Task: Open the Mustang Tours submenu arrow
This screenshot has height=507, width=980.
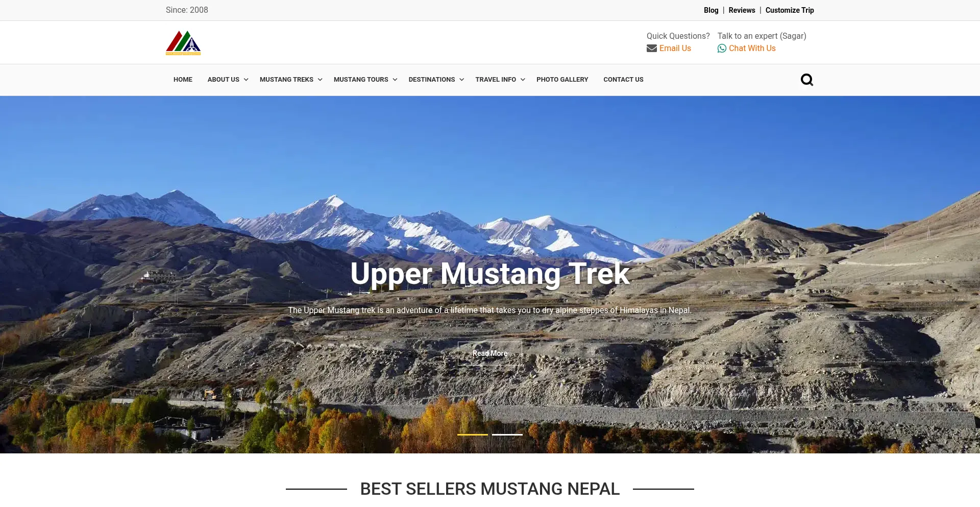Action: (x=395, y=80)
